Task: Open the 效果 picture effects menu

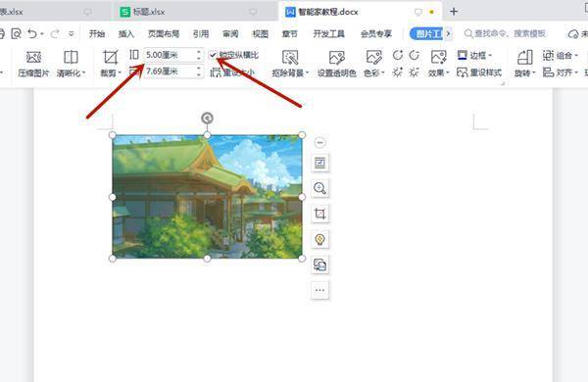Action: (438, 64)
